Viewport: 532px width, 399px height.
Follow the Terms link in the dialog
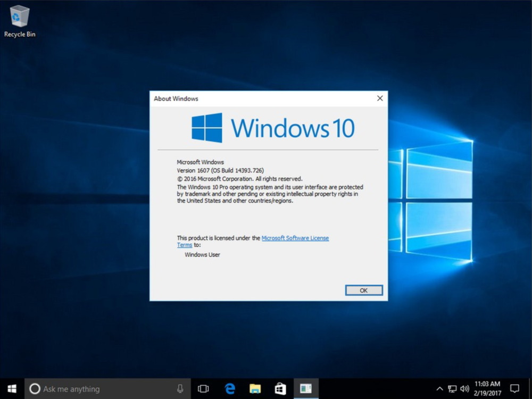click(185, 245)
